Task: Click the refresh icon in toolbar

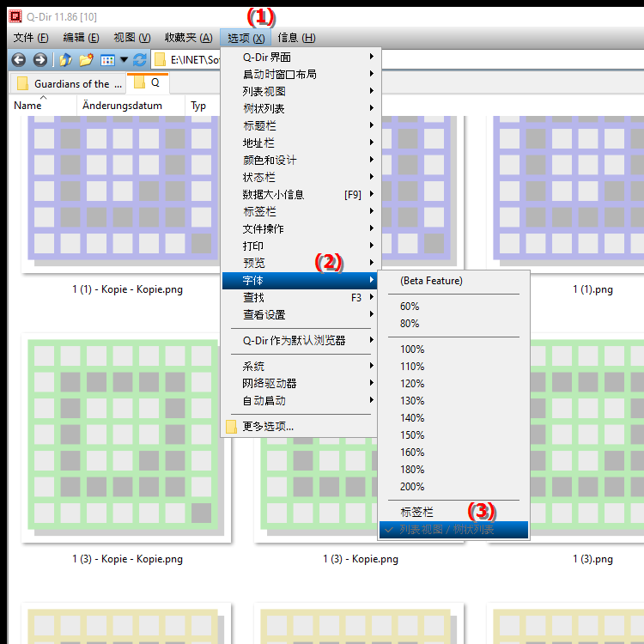Action: tap(140, 60)
